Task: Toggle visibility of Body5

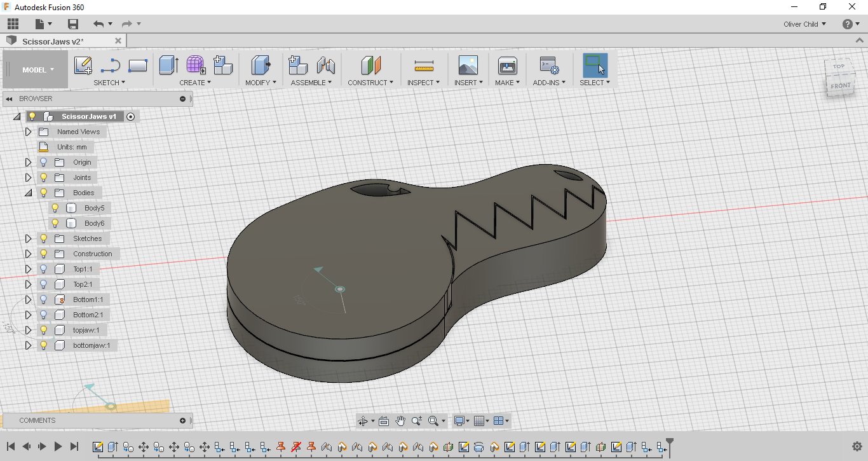Action: (55, 208)
